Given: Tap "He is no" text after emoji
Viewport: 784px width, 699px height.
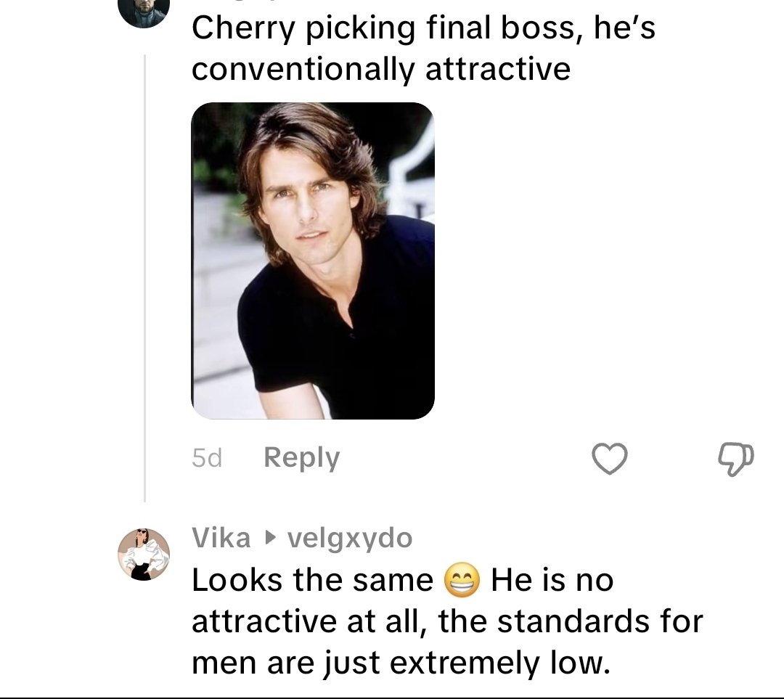Looking at the screenshot, I should pyautogui.click(x=552, y=581).
